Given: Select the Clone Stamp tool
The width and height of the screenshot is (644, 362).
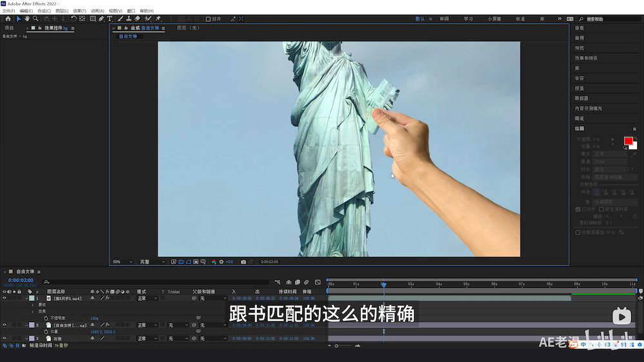Looking at the screenshot, I should point(129,19).
